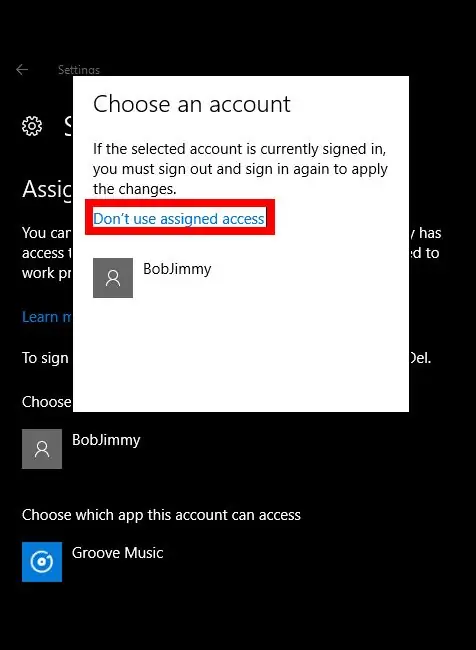Click the BobJimmy avatar below the dialog
Viewport: 476px width, 650px height.
[42, 449]
